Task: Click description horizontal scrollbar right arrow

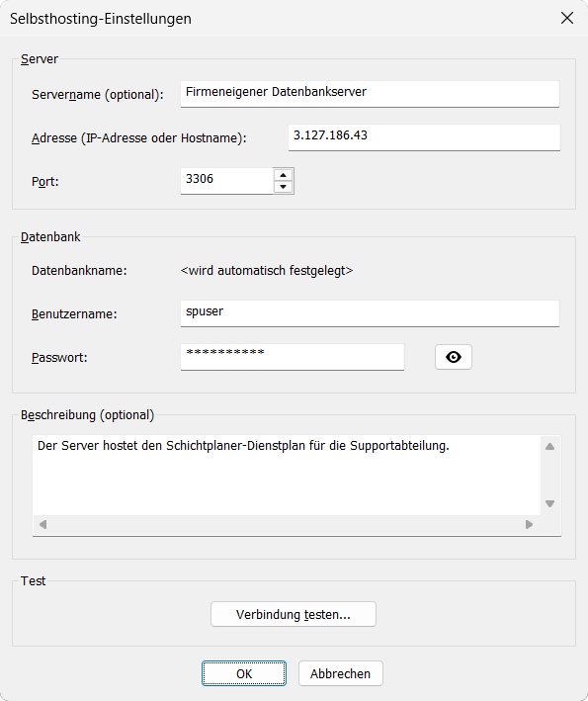Action: click(529, 524)
